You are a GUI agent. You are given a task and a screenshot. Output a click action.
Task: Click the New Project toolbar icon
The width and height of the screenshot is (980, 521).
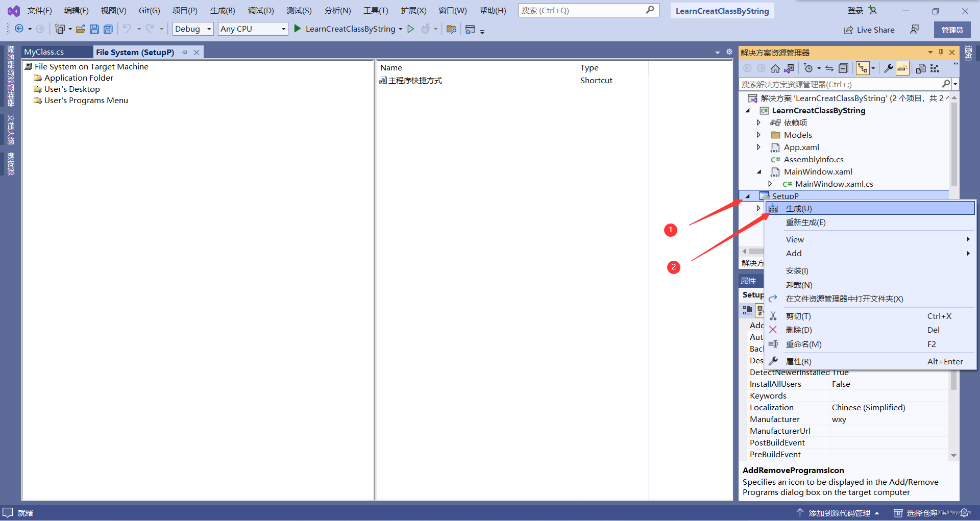(60, 29)
